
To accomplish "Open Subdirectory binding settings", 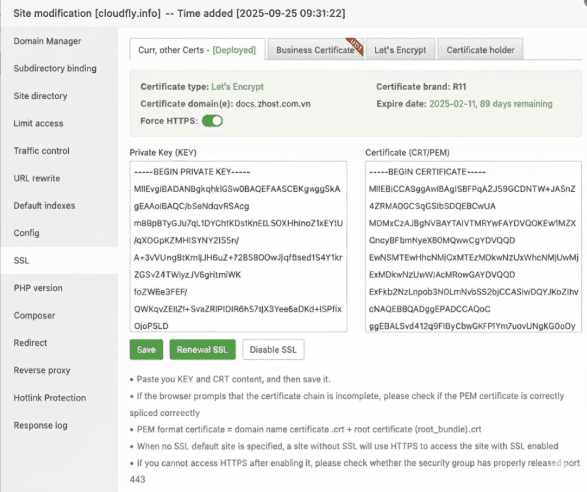I will (x=55, y=69).
